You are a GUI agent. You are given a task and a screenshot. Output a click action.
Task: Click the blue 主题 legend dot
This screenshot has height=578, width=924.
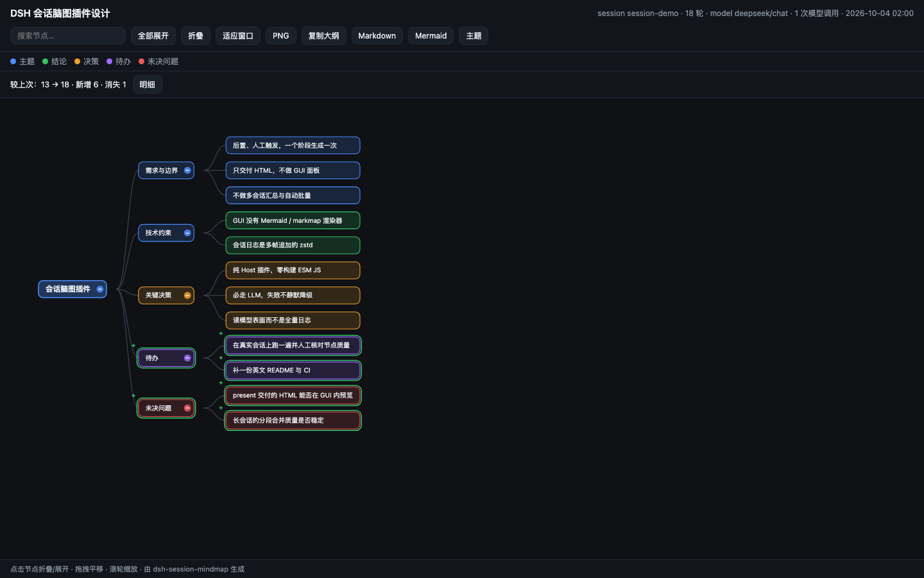click(x=13, y=62)
